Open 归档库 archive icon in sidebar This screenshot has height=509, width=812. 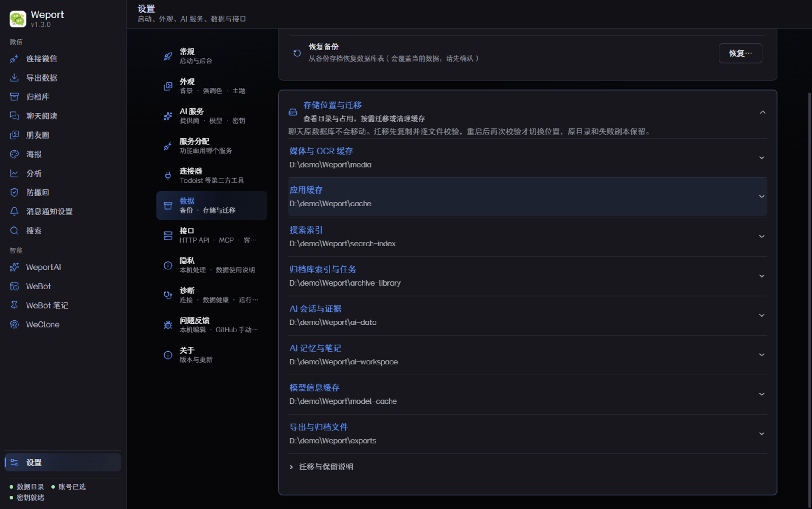(x=14, y=97)
